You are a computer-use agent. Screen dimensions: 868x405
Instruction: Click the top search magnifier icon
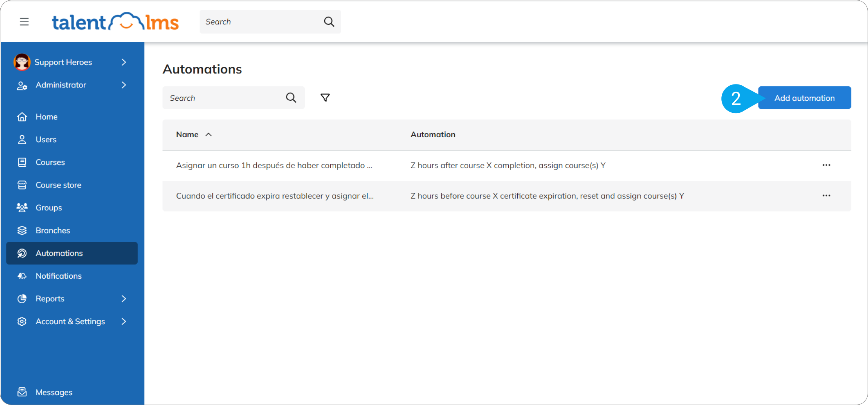pos(329,22)
